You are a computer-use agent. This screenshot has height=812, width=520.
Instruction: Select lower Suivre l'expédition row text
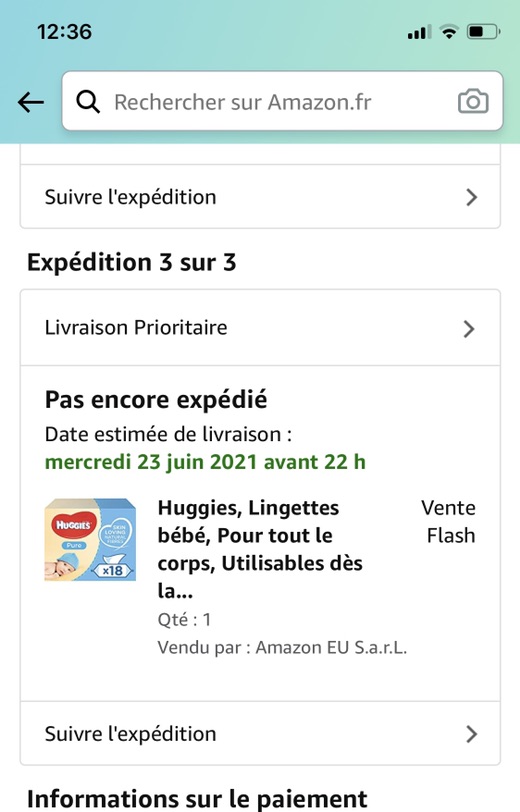[x=131, y=734]
